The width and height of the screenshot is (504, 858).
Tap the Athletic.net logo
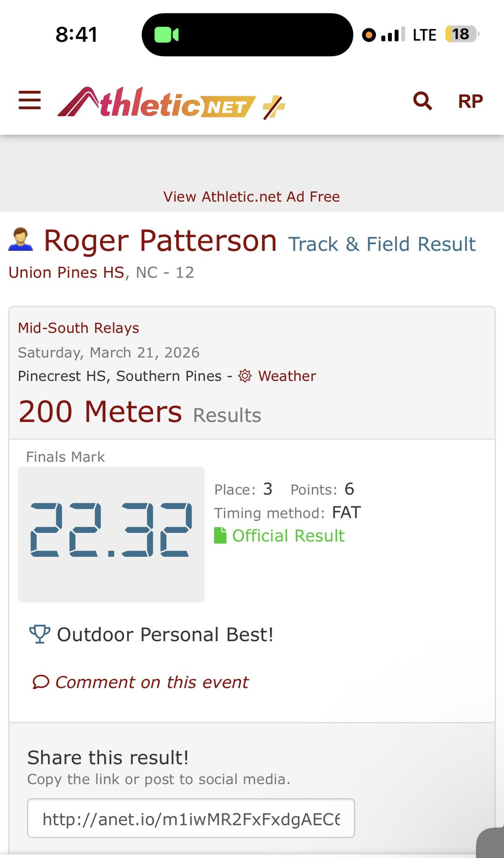click(156, 103)
